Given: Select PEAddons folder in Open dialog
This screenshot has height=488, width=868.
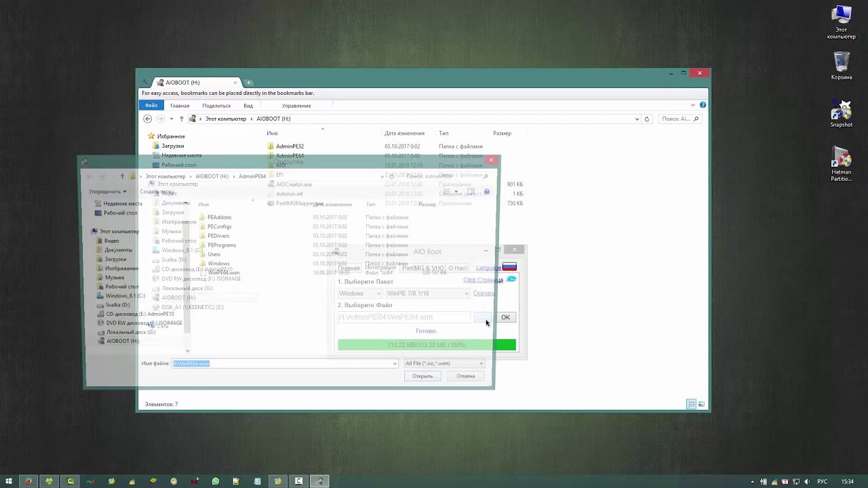Looking at the screenshot, I should (x=219, y=218).
